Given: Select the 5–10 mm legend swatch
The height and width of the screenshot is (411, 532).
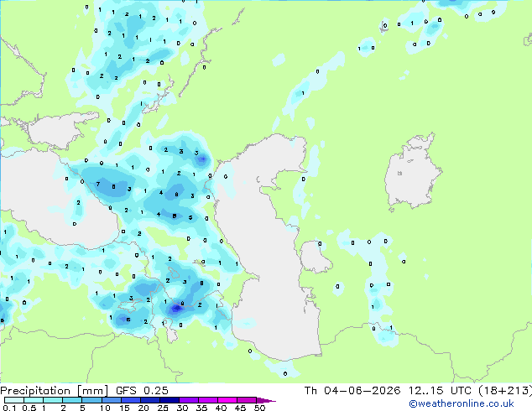Looking at the screenshot, I should pos(91,400).
